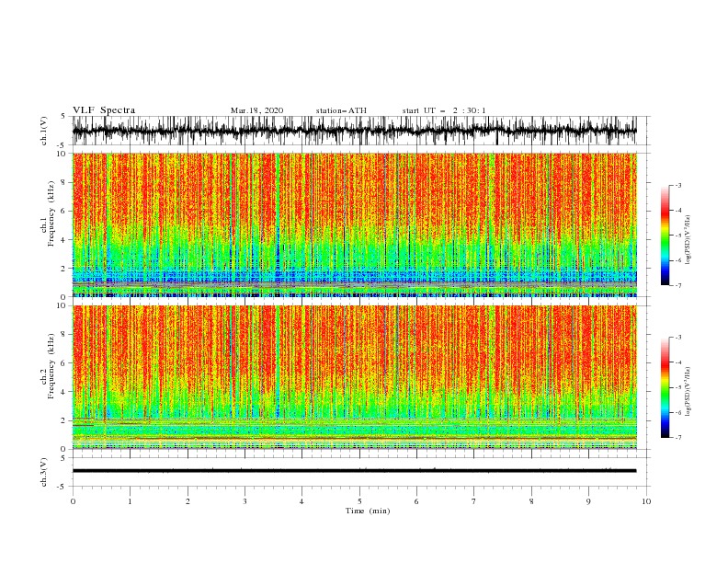
Task: Click the ch.3 flat black waveform trace
Action: coord(354,471)
